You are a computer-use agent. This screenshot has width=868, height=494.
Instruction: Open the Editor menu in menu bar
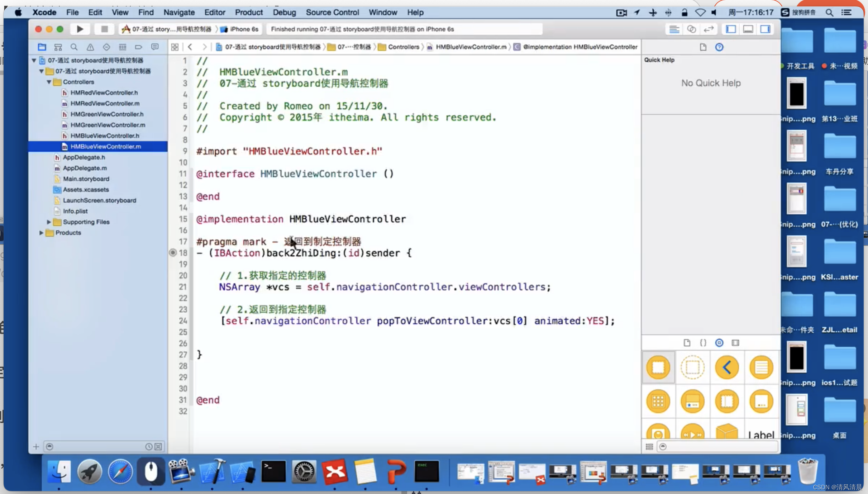(215, 12)
